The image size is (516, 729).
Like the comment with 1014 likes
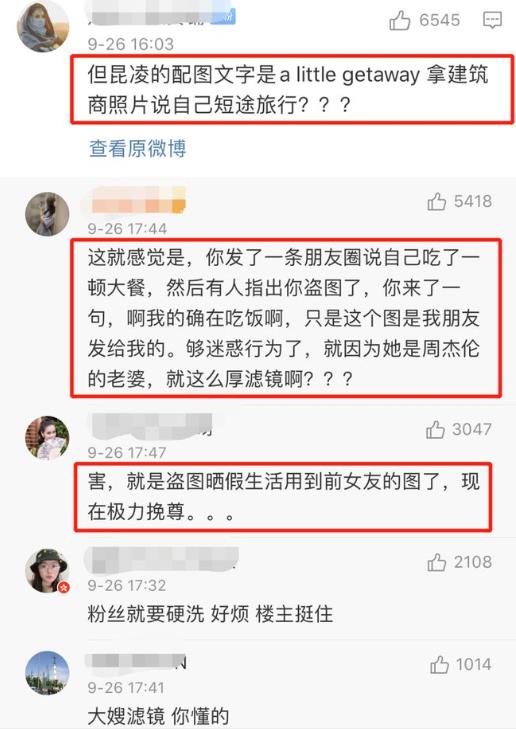pos(439,664)
